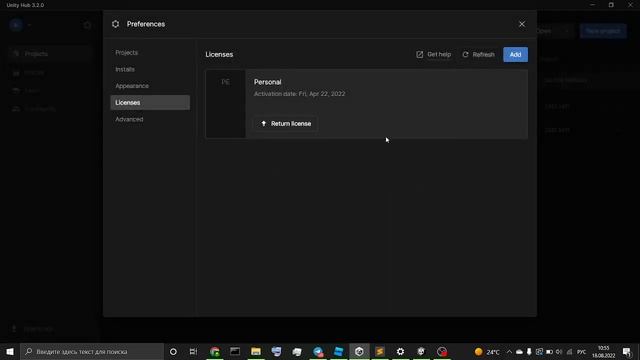Open File Explorer from taskbar
Screen dimensions: 640x360
pyautogui.click(x=256, y=351)
